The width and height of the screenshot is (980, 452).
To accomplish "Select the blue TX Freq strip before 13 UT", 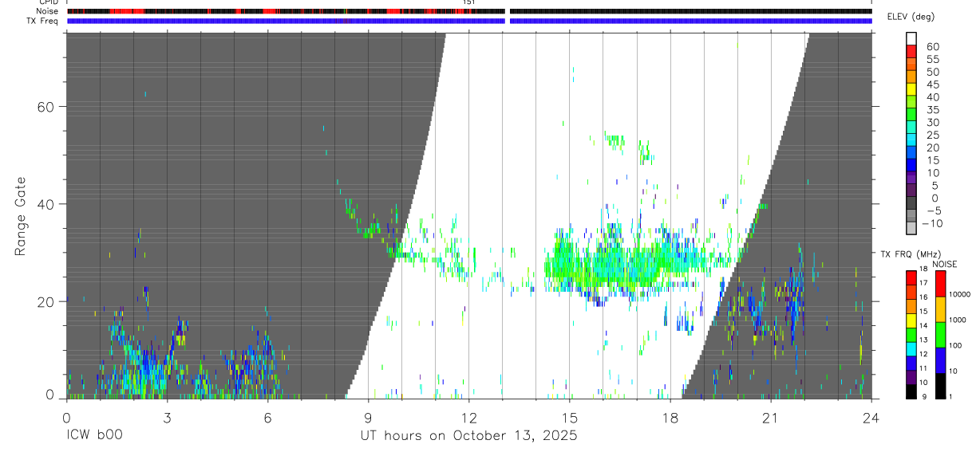I will click(286, 21).
